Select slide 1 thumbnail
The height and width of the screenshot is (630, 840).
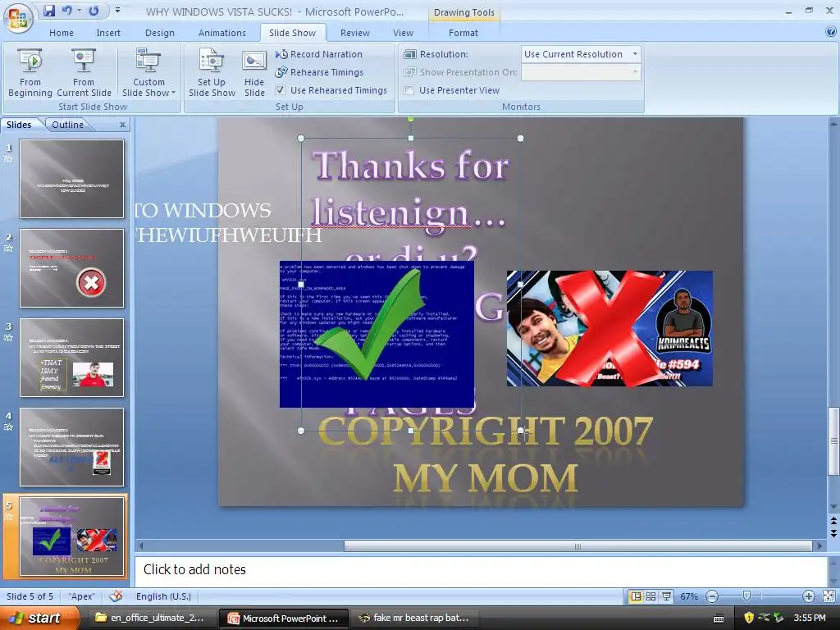tap(72, 179)
